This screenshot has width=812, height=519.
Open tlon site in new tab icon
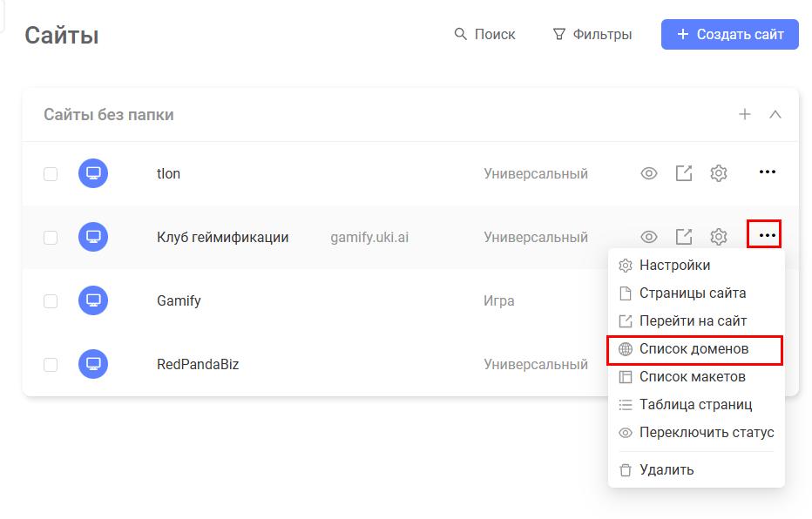click(684, 173)
